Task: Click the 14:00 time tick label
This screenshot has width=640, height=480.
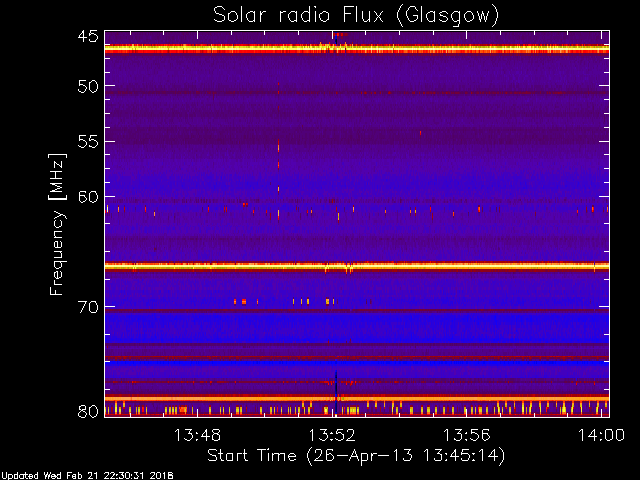Action: (x=601, y=435)
